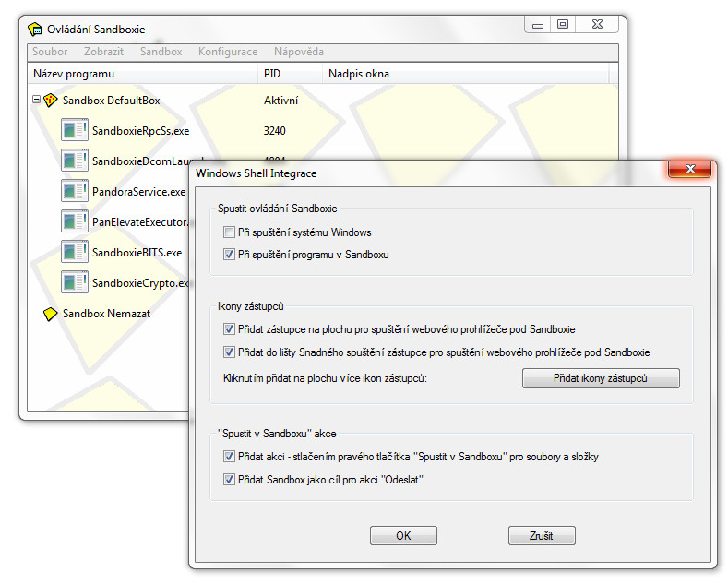Enable launch at Windows startup checkbox

(x=229, y=232)
